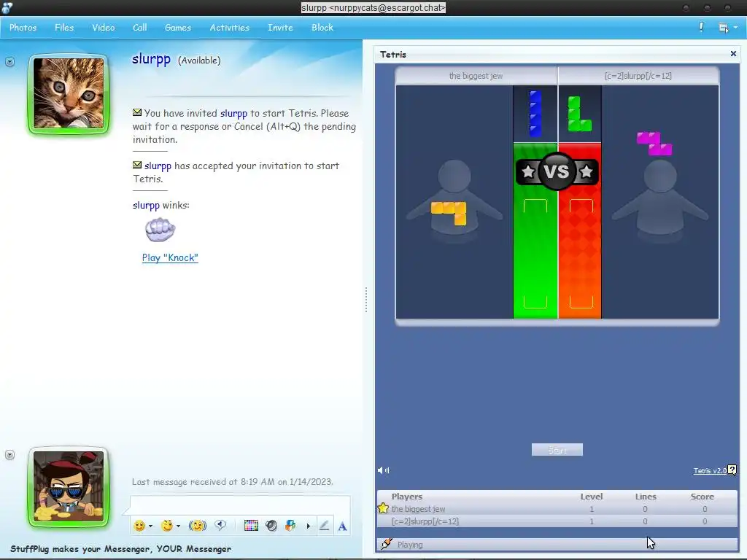This screenshot has width=747, height=560.
Task: Open the colored blocks plugin icon
Action: [290, 526]
